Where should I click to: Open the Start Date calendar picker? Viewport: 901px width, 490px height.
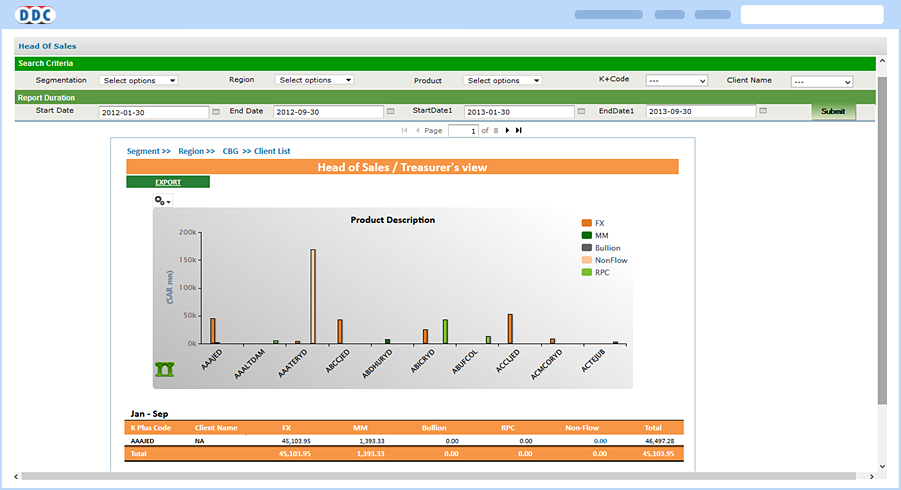(216, 112)
